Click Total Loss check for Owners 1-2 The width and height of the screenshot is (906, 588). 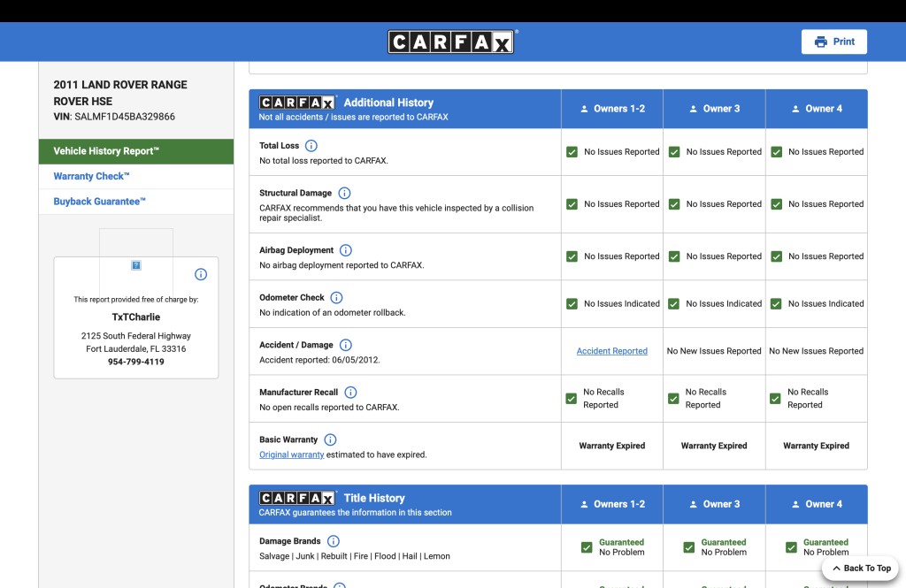[x=572, y=152]
